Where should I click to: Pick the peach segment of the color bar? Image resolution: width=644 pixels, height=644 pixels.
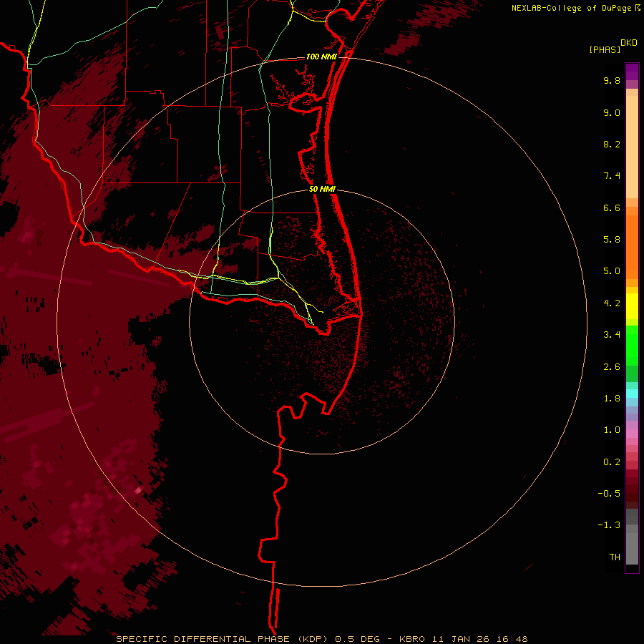pyautogui.click(x=632, y=147)
